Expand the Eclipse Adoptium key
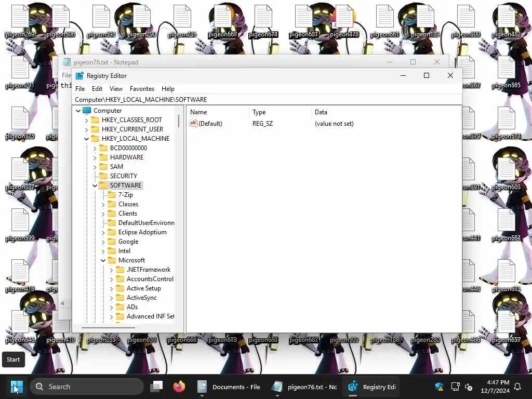Screen dimensions: 532x399 tap(103, 232)
